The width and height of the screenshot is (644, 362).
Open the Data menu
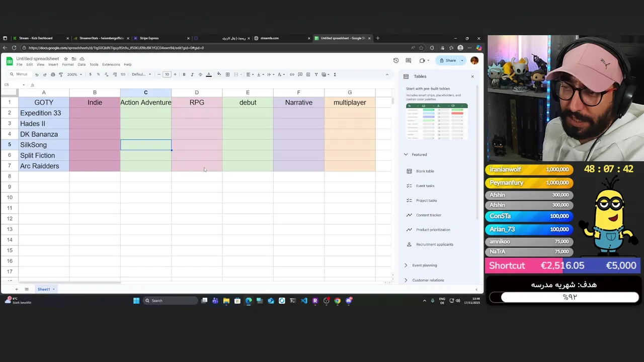pyautogui.click(x=82, y=64)
